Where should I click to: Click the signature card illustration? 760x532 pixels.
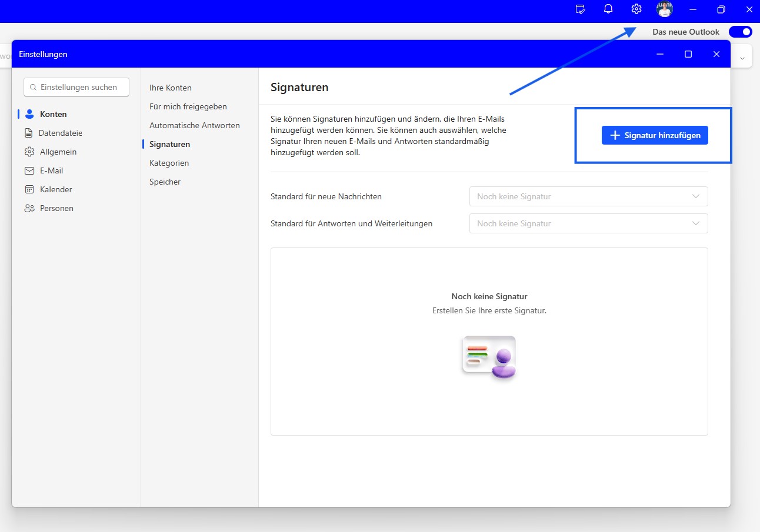tap(489, 357)
